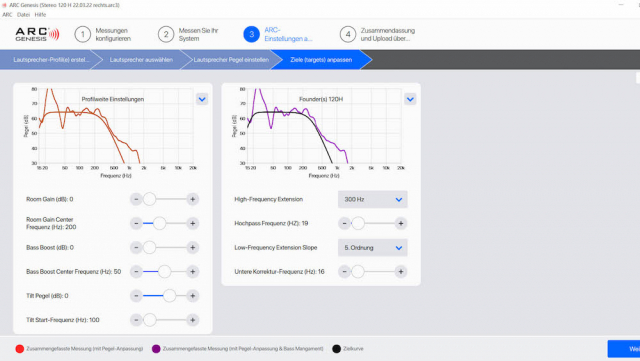Decrease Hochpass Frequenz with minus button
The height and width of the screenshot is (361, 640).
344,223
